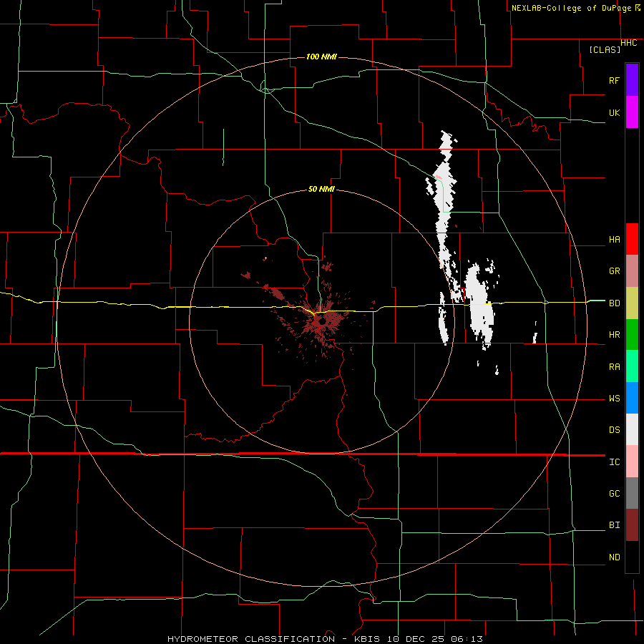Viewport: 644px width, 644px height.
Task: Click the 06:13 timestamp
Action: (467, 639)
